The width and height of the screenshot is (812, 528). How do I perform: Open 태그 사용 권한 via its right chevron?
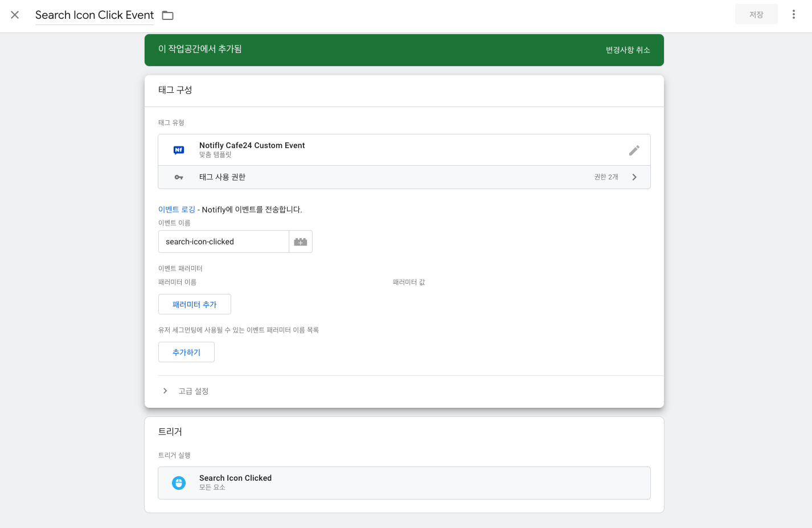pos(634,177)
